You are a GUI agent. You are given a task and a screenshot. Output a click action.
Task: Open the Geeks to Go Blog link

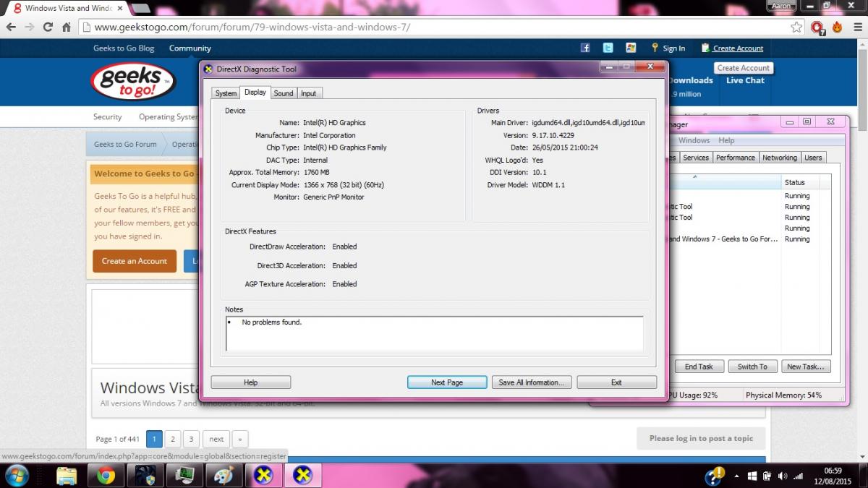pyautogui.click(x=124, y=48)
